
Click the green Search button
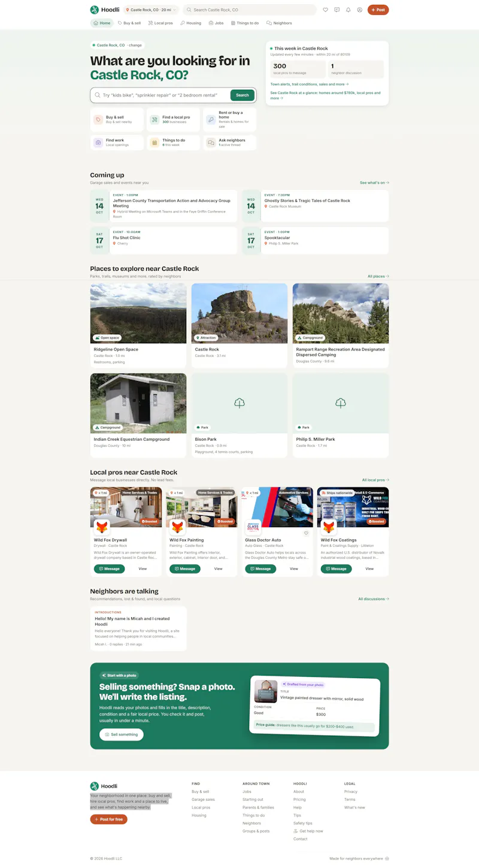(242, 95)
